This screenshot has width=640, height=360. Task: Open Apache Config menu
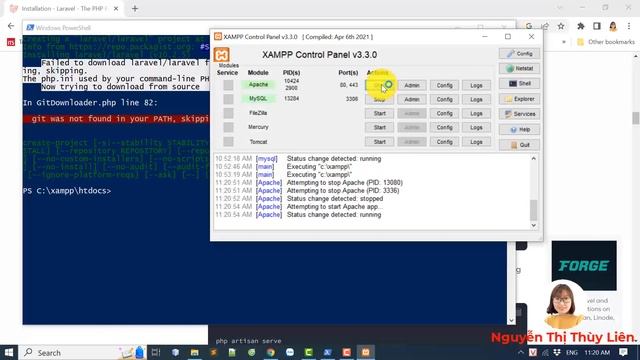point(444,85)
